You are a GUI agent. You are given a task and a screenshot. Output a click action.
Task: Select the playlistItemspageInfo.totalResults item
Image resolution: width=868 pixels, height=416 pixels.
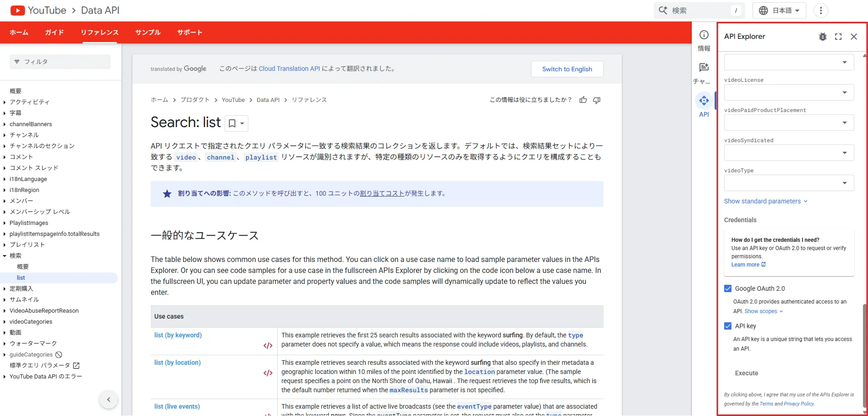tap(54, 234)
